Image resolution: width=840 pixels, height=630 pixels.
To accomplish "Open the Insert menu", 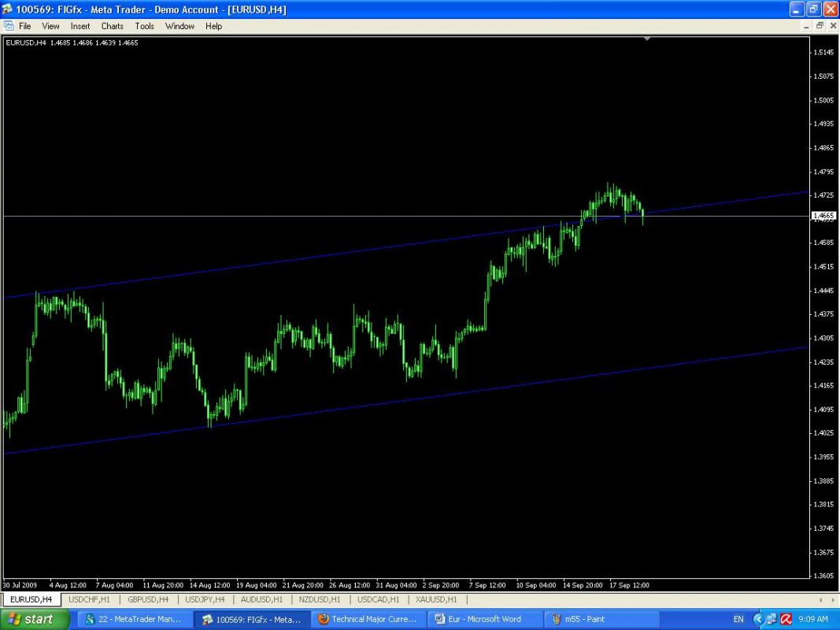I will [x=80, y=26].
